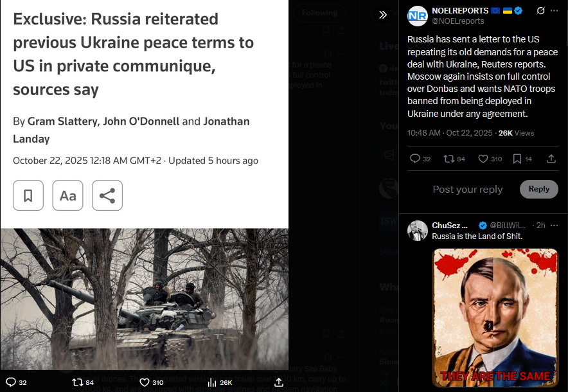Click the NOELREPORTS profile avatar
Viewport: 568px width, 392px height.
[417, 16]
